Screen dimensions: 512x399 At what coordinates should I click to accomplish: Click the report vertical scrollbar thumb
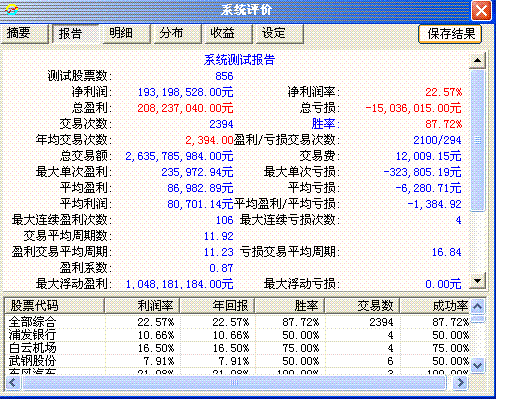tap(477, 140)
